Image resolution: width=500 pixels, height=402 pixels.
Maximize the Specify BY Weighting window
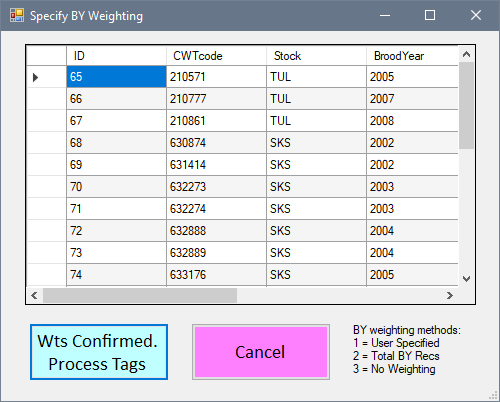[x=430, y=15]
